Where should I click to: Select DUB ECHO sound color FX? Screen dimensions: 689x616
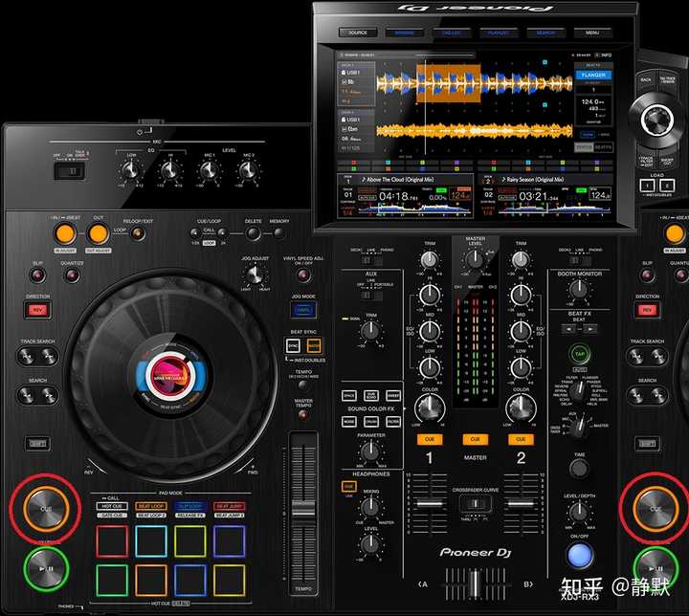click(x=371, y=395)
